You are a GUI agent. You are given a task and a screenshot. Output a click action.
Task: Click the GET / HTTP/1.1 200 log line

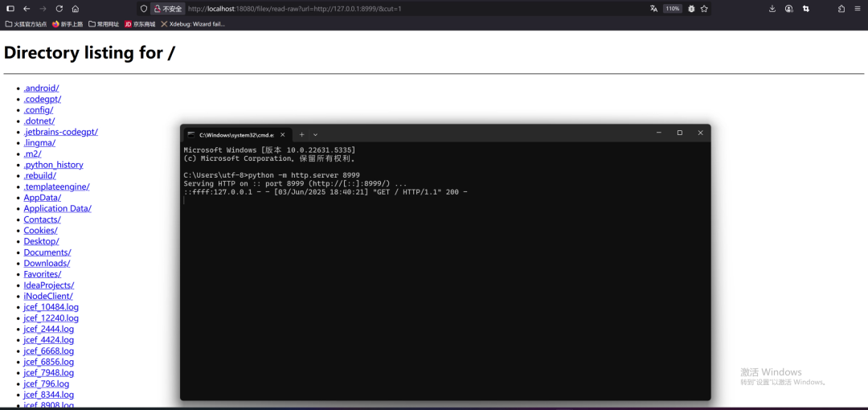(326, 192)
